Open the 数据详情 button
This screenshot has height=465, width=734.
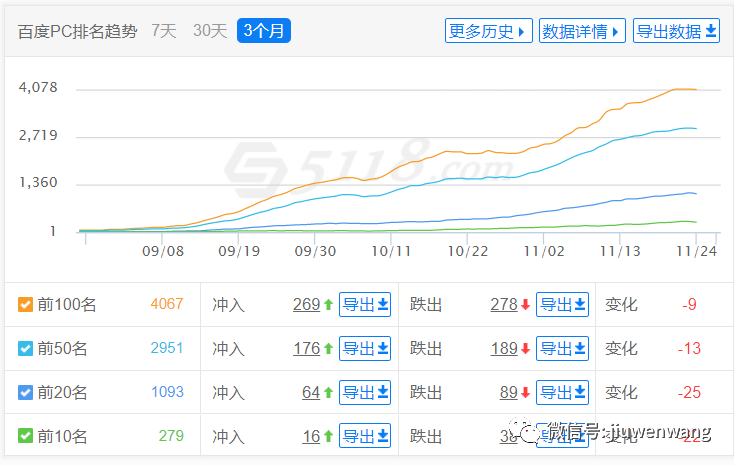(582, 31)
